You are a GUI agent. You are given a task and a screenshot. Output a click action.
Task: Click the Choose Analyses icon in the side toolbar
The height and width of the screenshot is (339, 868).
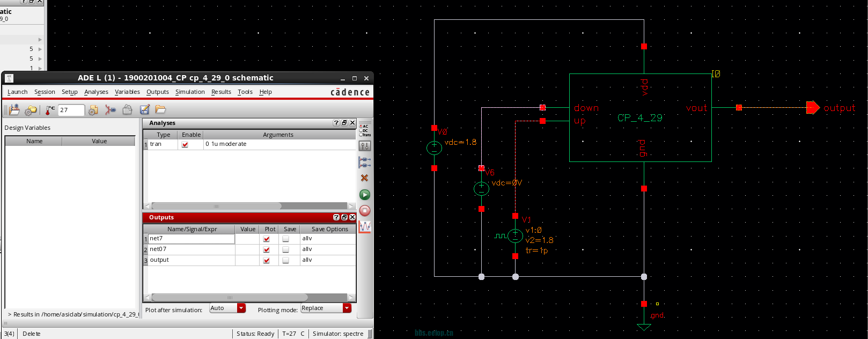click(x=365, y=146)
